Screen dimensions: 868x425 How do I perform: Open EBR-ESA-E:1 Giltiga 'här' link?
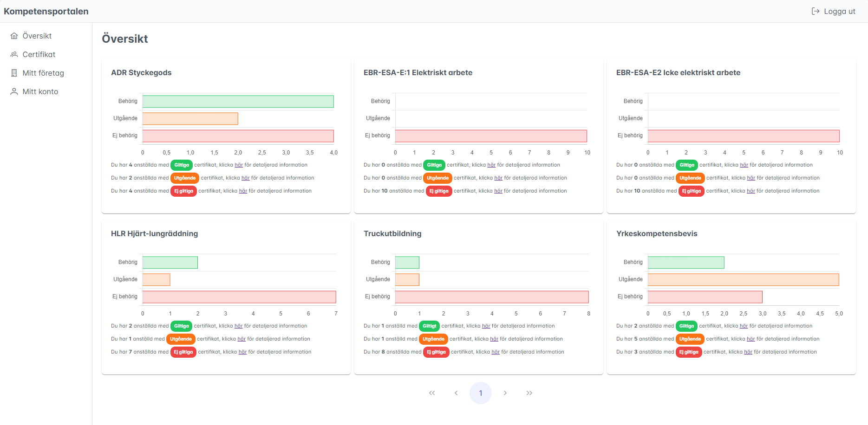coord(491,165)
